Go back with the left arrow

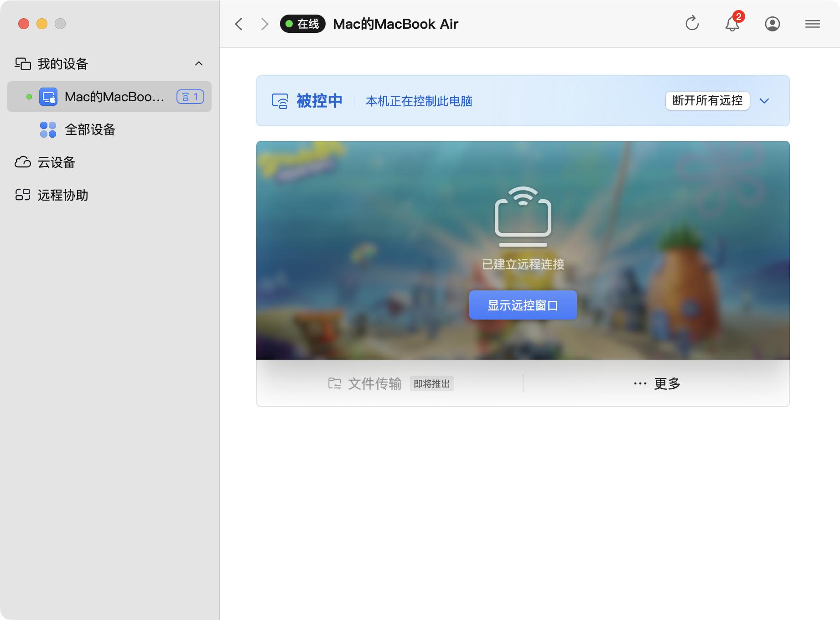point(239,24)
